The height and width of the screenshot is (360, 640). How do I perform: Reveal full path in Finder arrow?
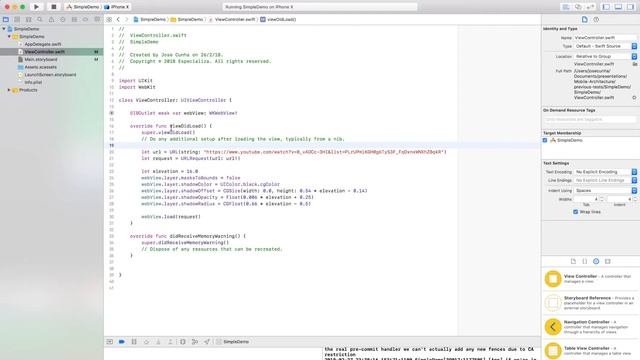point(634,98)
